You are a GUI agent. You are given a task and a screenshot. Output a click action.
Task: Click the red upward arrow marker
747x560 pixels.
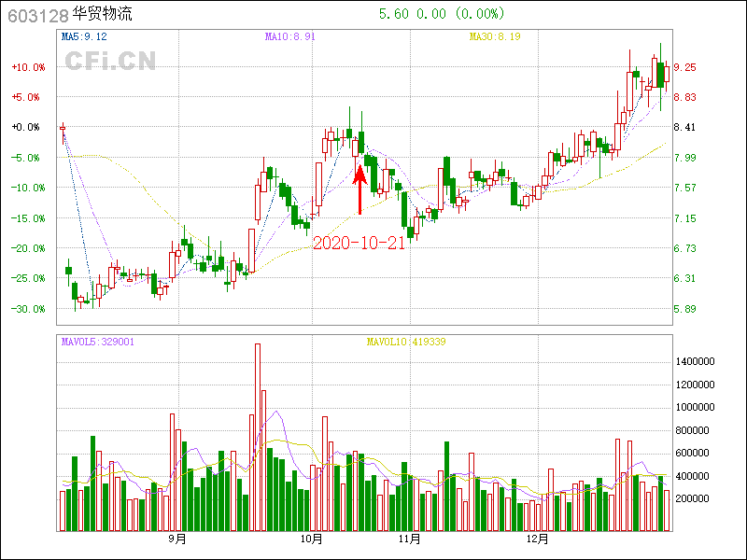(x=359, y=189)
